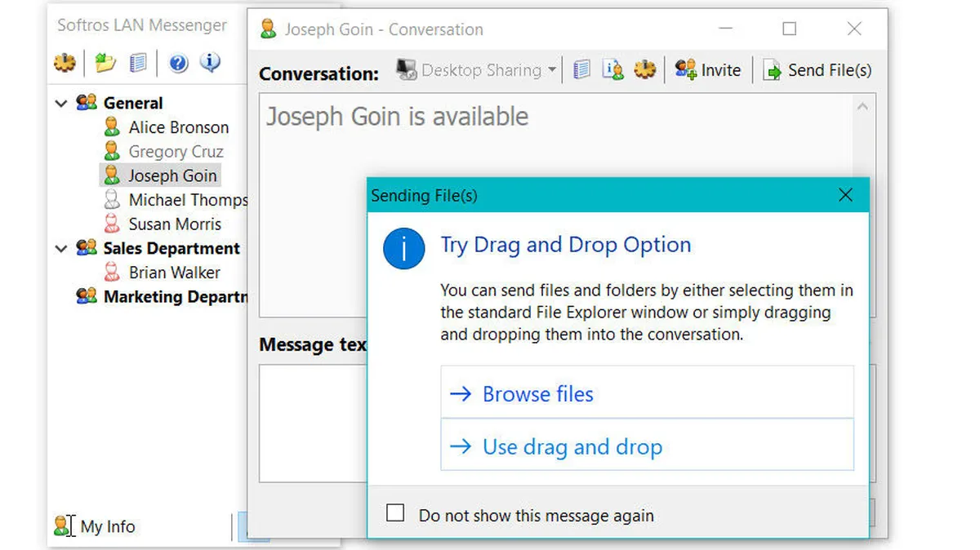View message history via notebook icon

(x=139, y=63)
